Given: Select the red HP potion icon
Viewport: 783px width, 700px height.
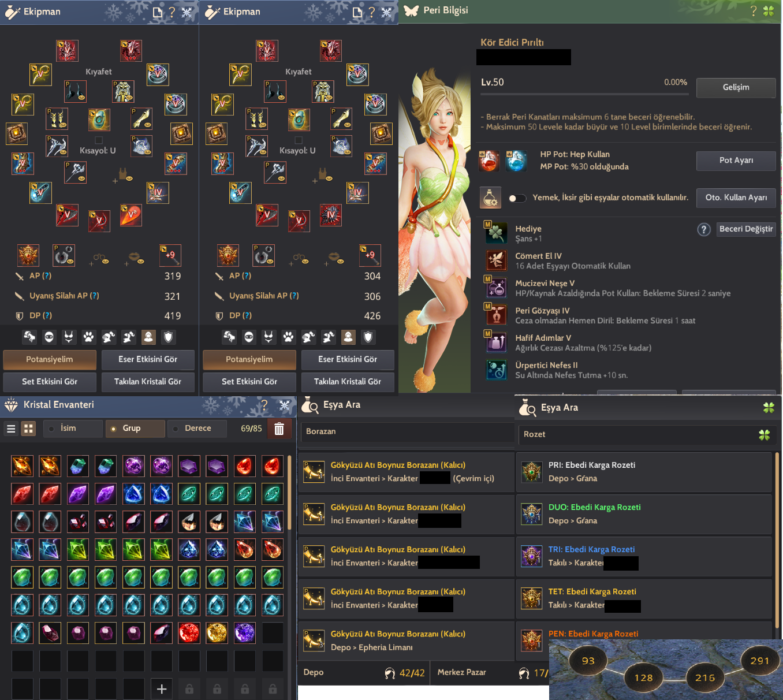Looking at the screenshot, I should 489,161.
